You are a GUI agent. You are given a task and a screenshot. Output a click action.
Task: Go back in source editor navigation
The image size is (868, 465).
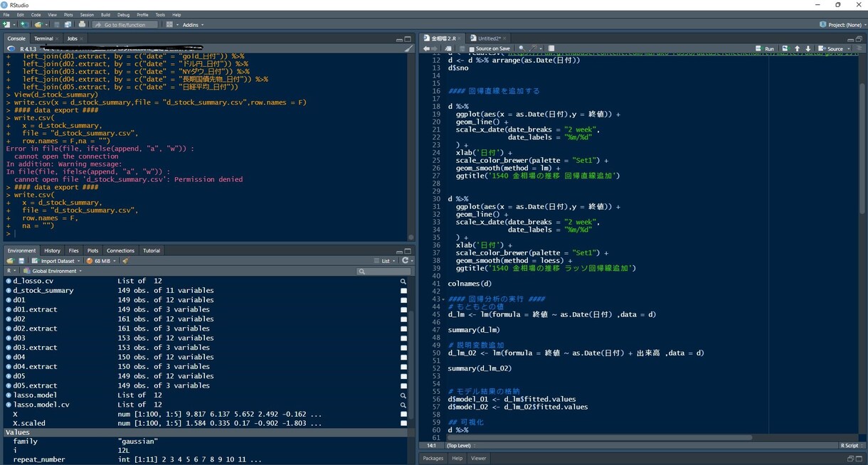click(426, 48)
